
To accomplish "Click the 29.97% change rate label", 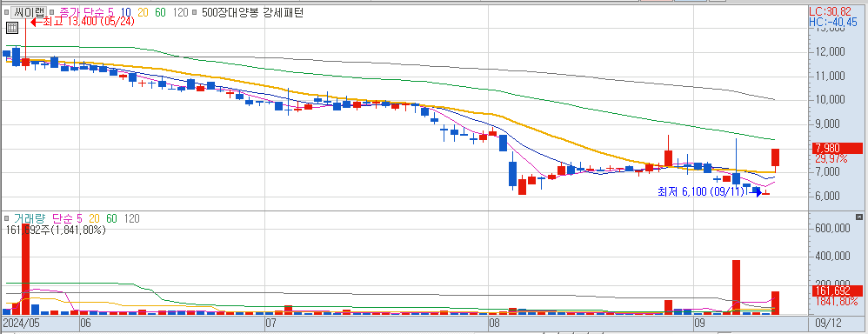I will coord(831,158).
